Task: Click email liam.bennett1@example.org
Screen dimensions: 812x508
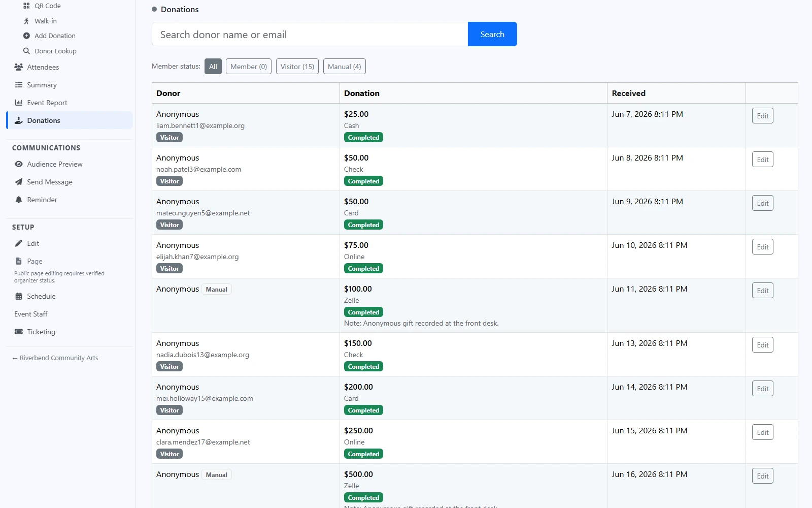Action: (x=200, y=125)
